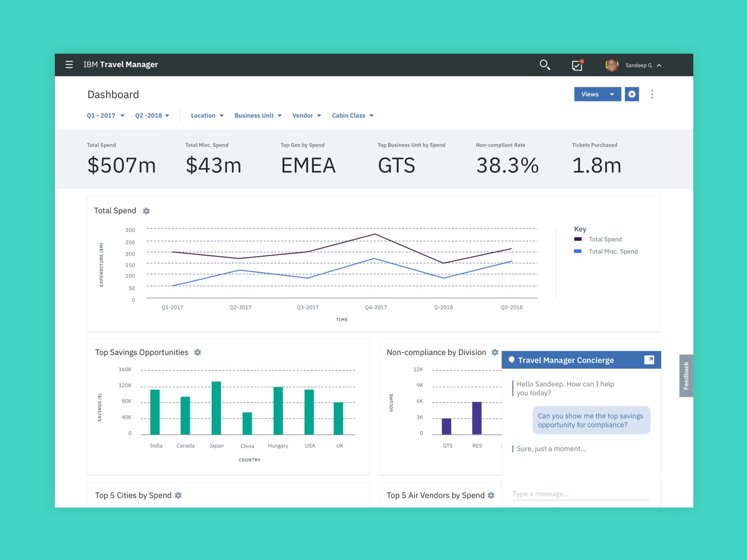Open the Sandeep G. account menu
Viewport: 747px width, 560px height.
click(x=640, y=65)
